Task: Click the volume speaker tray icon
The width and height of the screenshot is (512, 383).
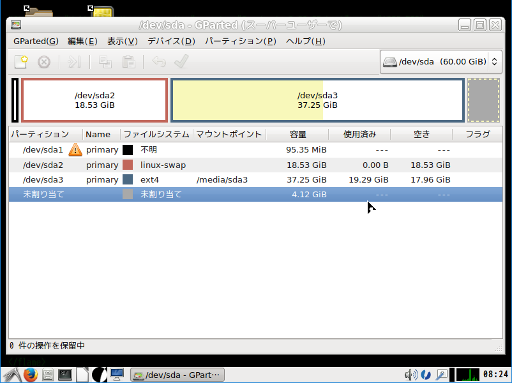Action: [x=411, y=375]
